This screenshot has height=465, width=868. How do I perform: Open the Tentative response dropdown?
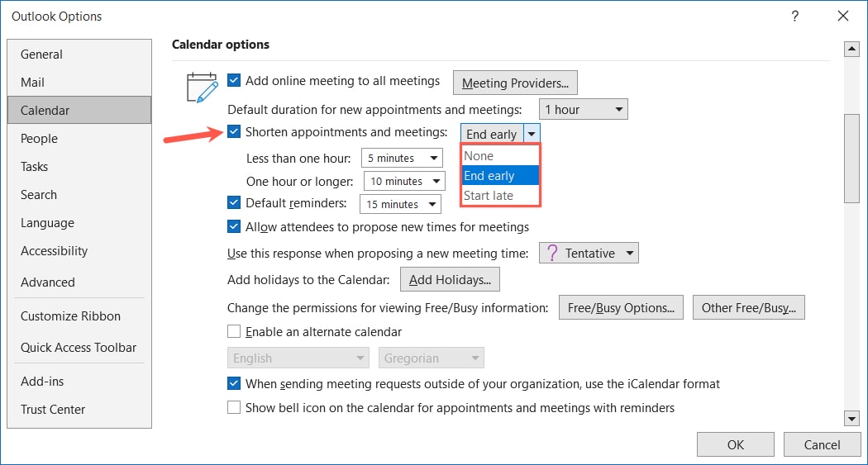point(589,253)
